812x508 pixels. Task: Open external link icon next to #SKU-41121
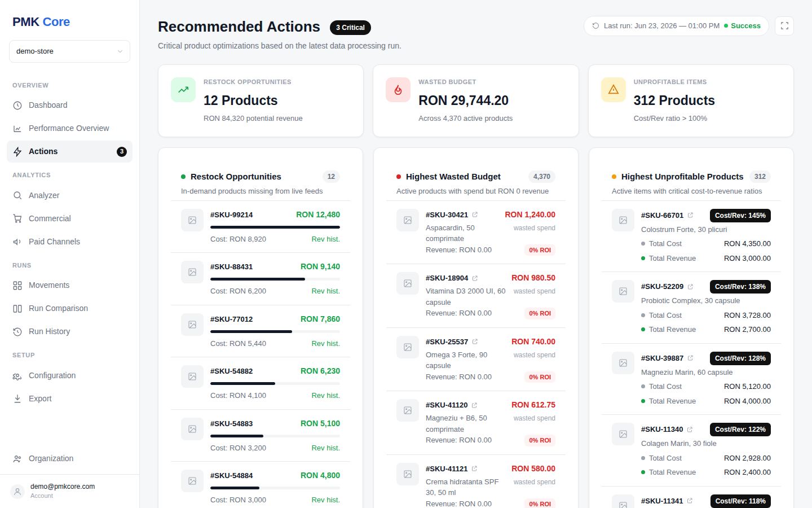[x=474, y=469]
